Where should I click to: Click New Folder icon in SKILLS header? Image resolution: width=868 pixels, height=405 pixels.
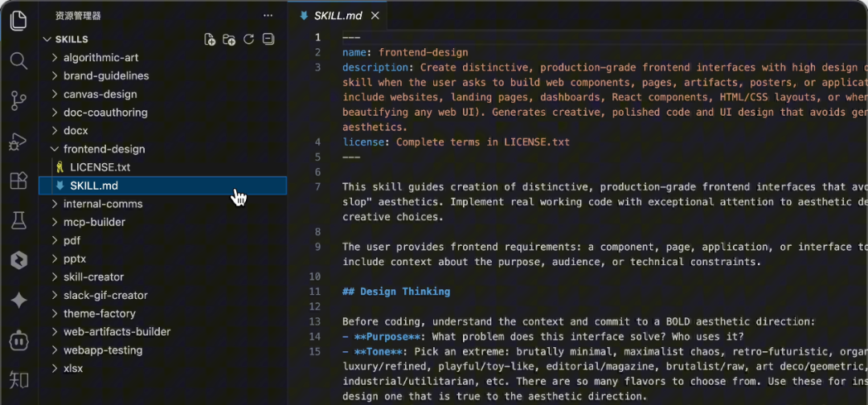pos(228,39)
